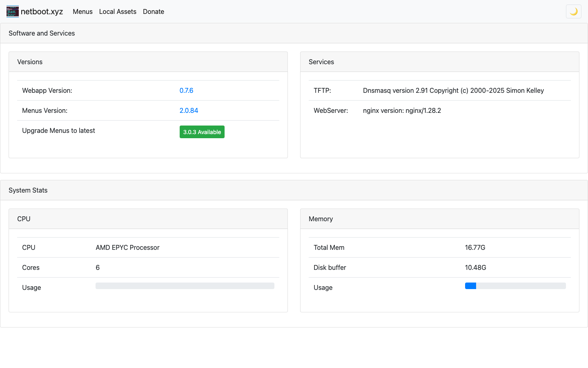
Task: Click the WebServer label
Action: point(331,110)
